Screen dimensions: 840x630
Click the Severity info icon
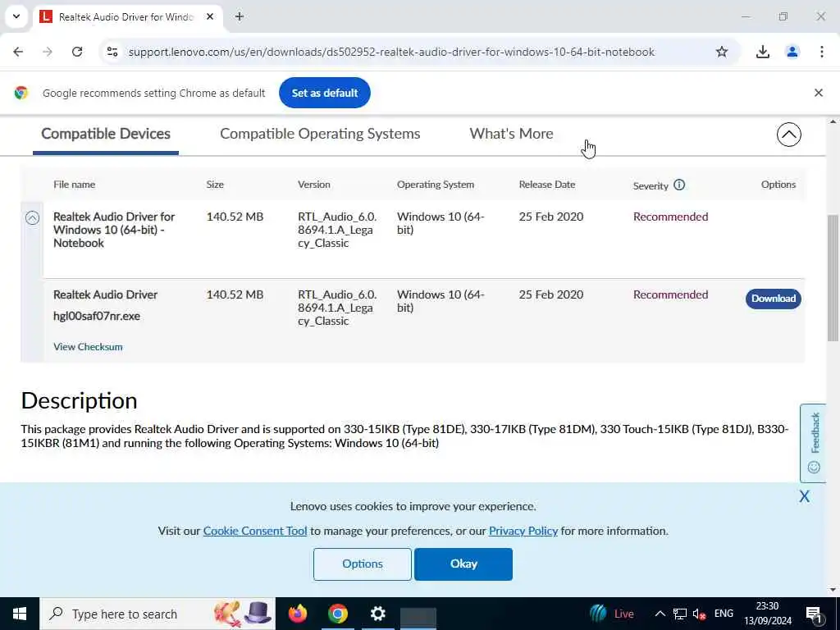pyautogui.click(x=678, y=185)
